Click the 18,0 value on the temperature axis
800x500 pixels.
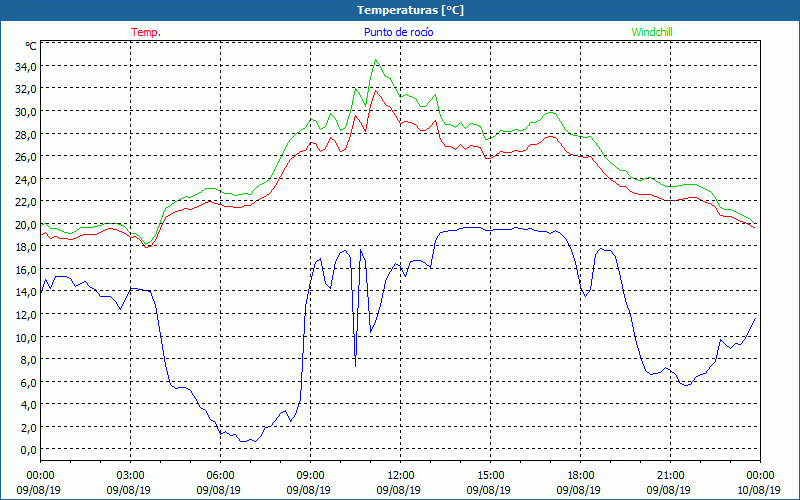26,246
